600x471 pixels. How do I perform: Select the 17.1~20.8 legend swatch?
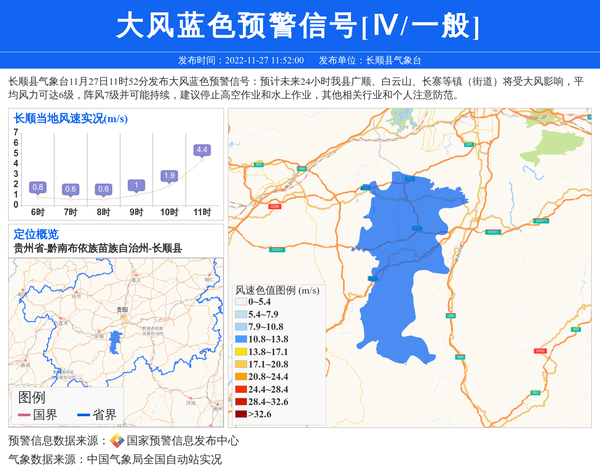coord(241,365)
